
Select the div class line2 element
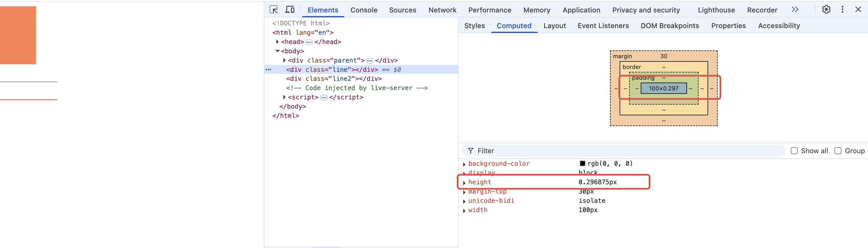coord(334,79)
